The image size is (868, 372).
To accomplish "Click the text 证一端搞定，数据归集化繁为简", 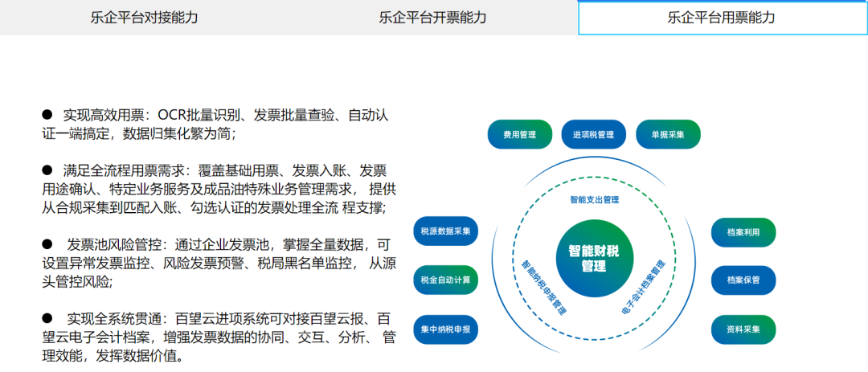I will 139,134.
